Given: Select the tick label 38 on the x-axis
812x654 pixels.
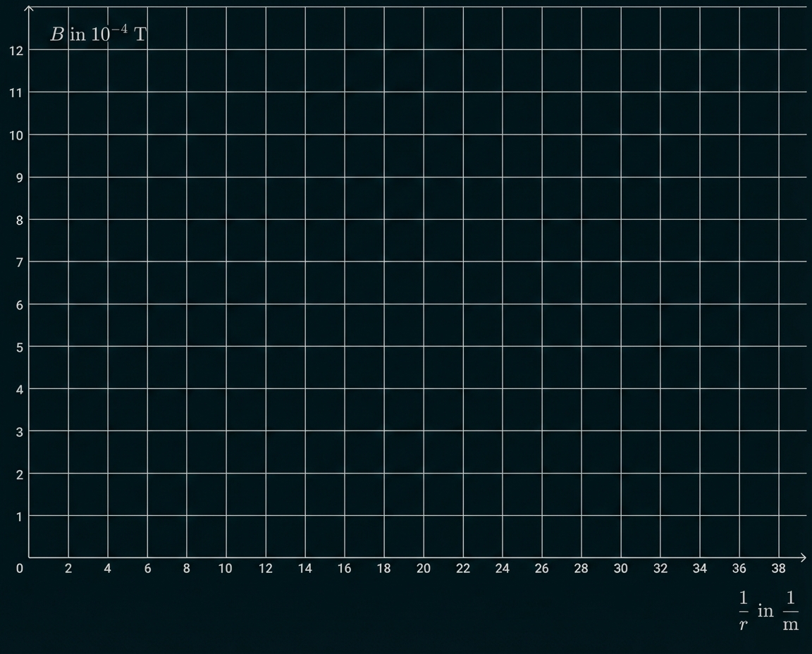Looking at the screenshot, I should [x=779, y=568].
